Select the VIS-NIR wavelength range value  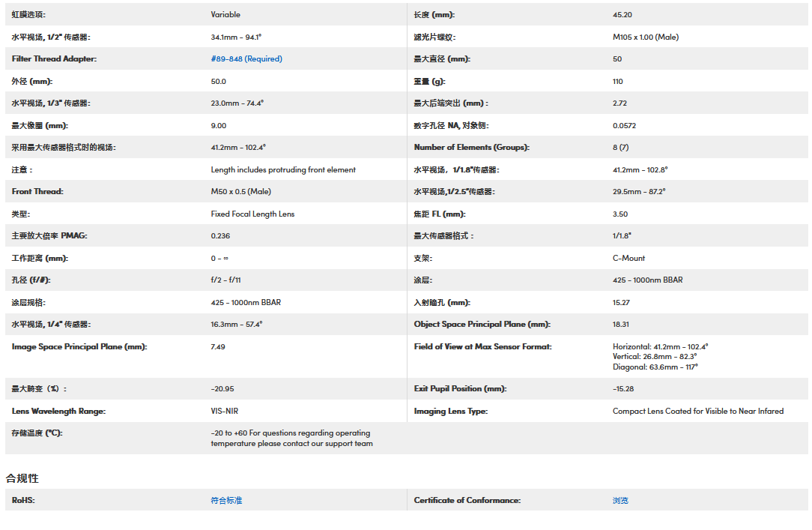click(224, 411)
